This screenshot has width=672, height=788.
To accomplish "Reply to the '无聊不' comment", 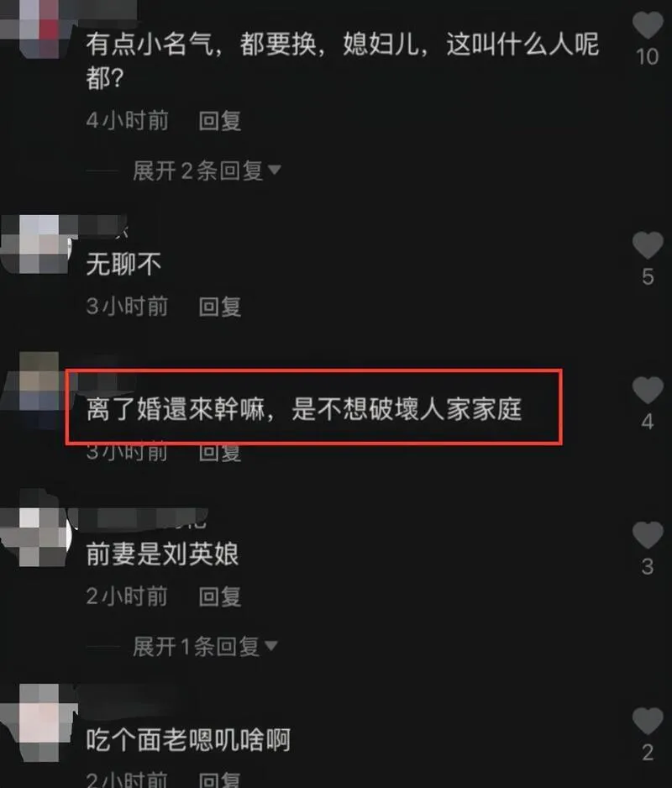I will coord(219,307).
